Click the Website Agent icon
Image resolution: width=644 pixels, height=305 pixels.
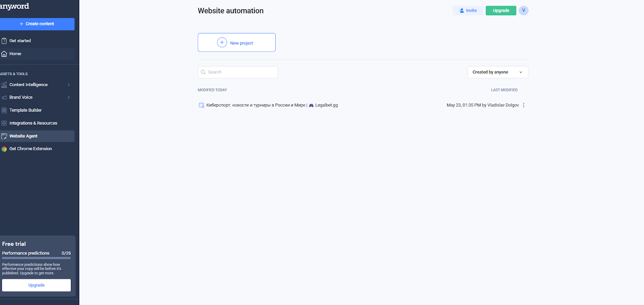(x=4, y=136)
